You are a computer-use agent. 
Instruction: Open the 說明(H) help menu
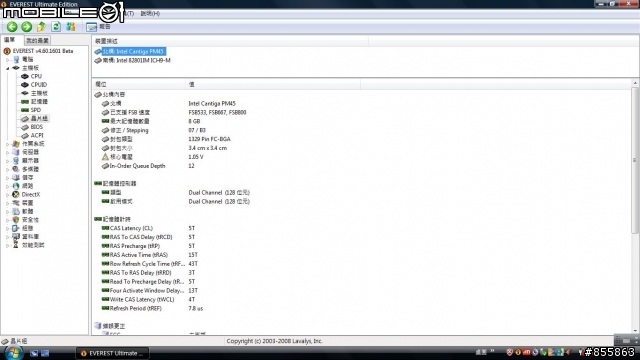point(150,13)
